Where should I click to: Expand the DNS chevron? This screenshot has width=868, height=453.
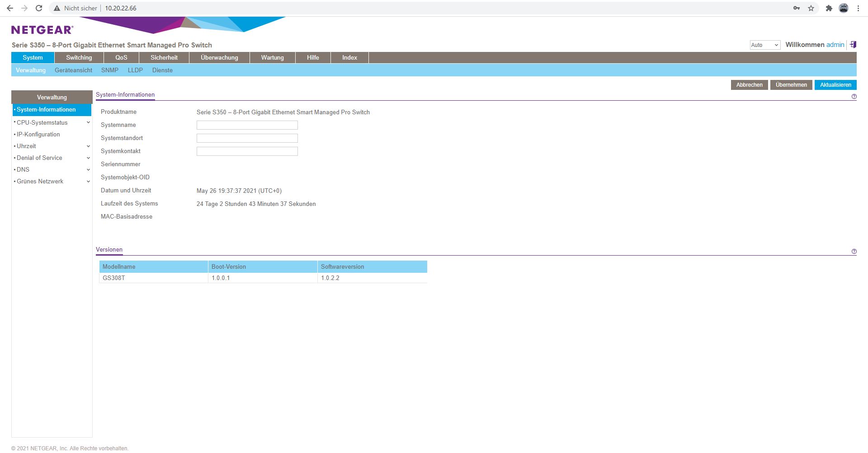pos(88,170)
